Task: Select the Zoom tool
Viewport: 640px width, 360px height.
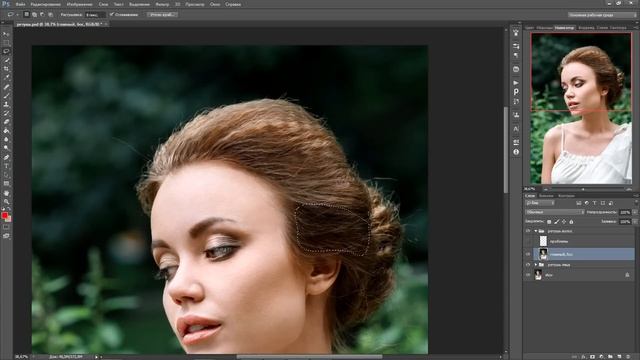Action: (6, 202)
